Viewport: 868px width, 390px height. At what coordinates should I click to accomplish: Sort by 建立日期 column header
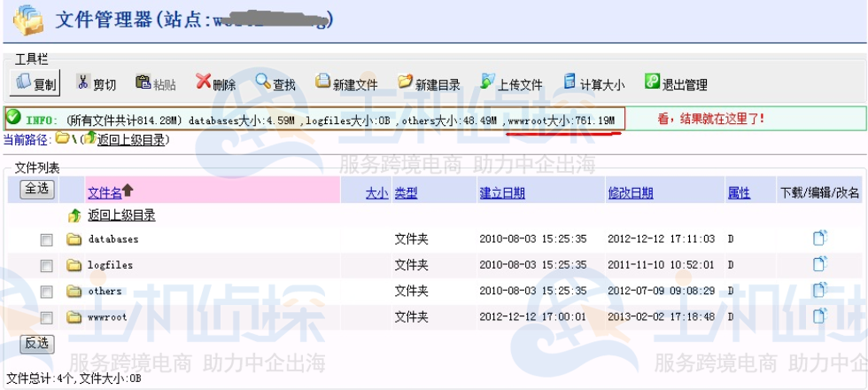coord(502,193)
